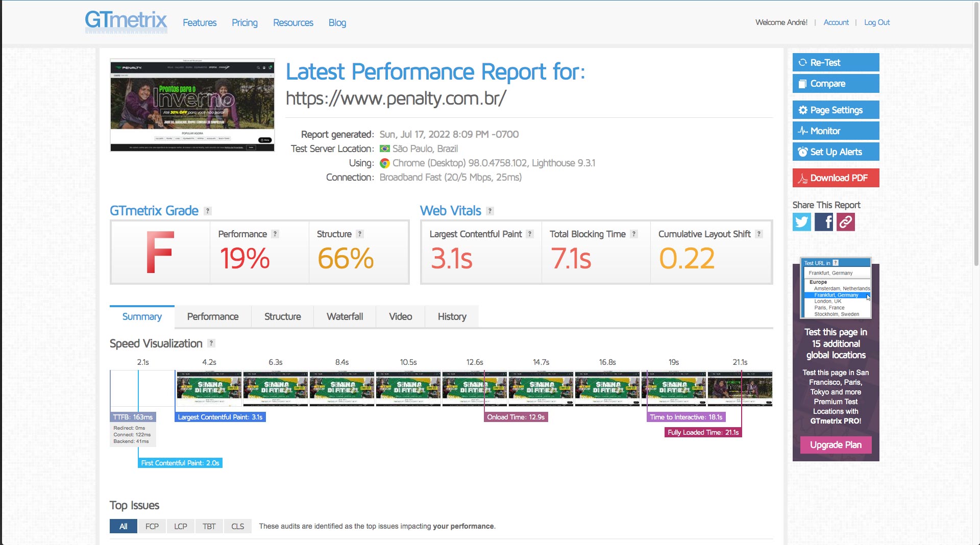Filter top issues by TBT

tap(209, 526)
